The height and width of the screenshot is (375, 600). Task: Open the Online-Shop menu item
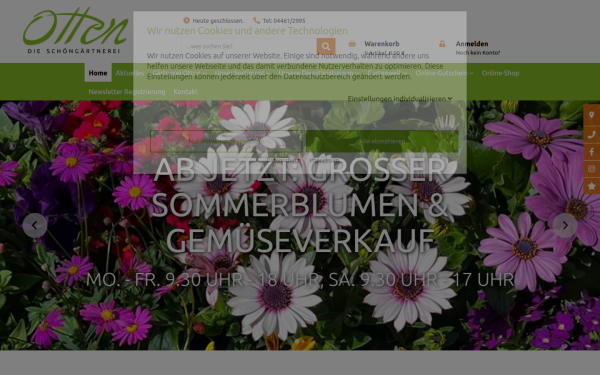pos(500,73)
